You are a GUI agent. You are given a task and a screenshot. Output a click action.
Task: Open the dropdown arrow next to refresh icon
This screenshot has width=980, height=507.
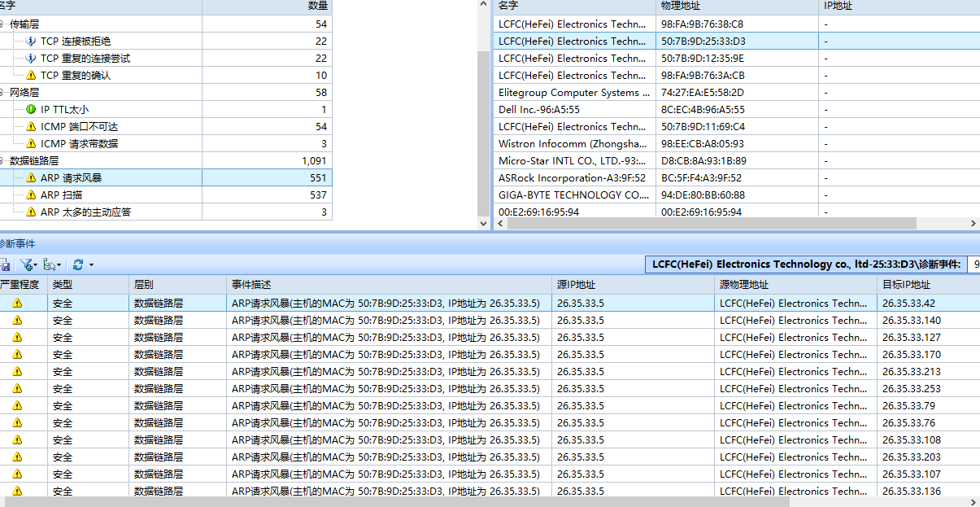point(91,264)
